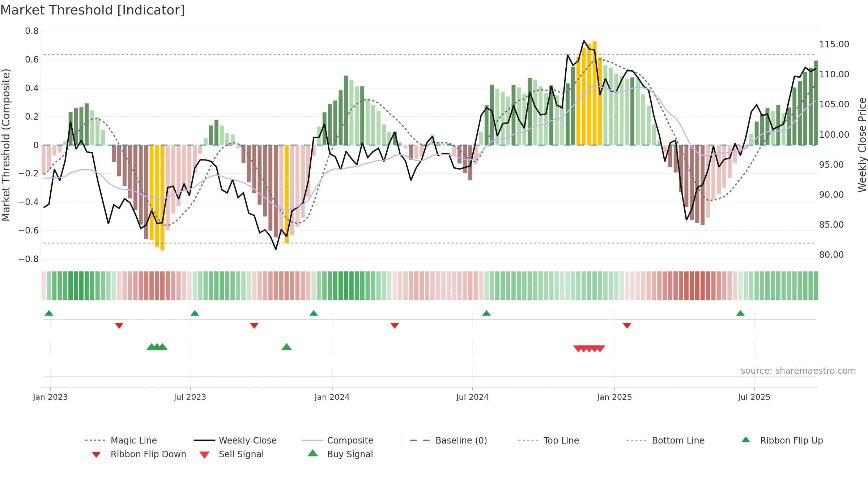Image resolution: width=868 pixels, height=488 pixels.
Task: Toggle the Weekly Close legend entry
Action: point(235,440)
